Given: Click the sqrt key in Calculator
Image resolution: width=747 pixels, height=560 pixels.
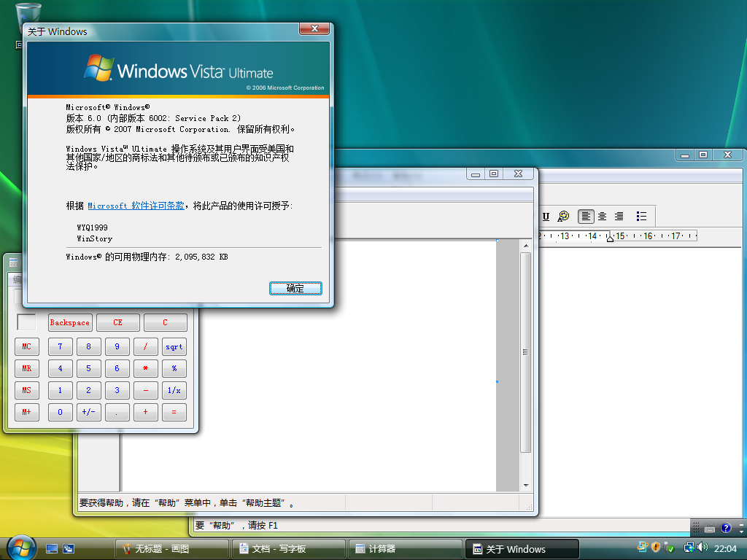Looking at the screenshot, I should 174,346.
